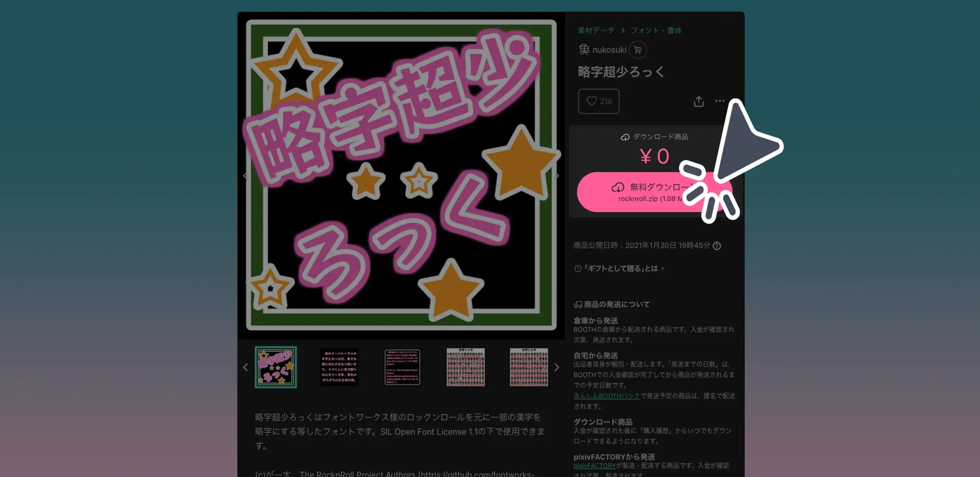This screenshot has width=980, height=477.
Task: Show previous main image with left arrow
Action: pos(245,176)
